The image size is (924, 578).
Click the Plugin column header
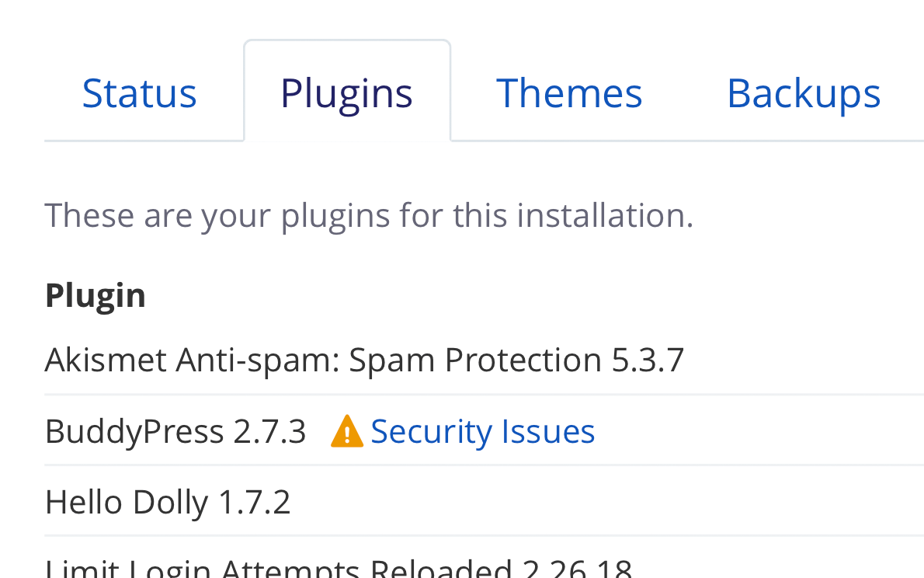pos(96,295)
